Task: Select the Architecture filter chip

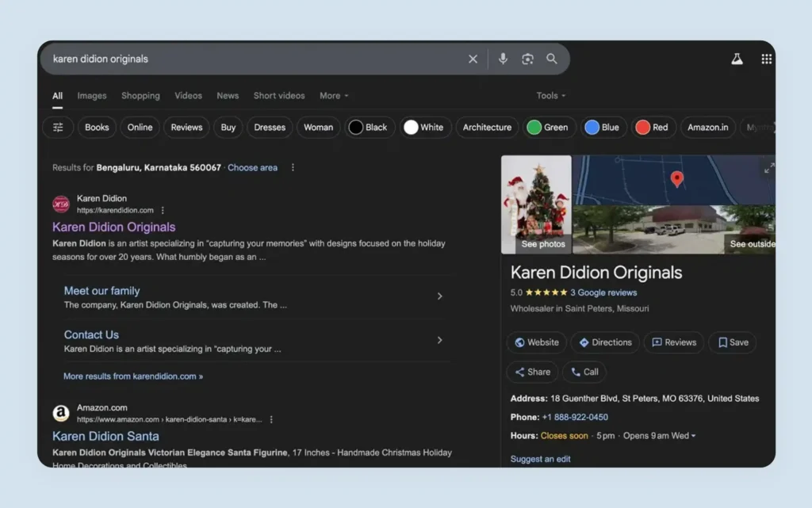Action: click(x=487, y=128)
